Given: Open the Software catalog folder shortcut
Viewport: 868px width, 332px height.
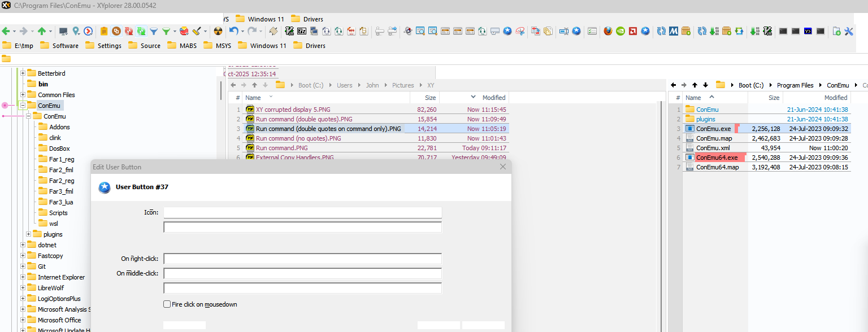Looking at the screenshot, I should point(59,46).
